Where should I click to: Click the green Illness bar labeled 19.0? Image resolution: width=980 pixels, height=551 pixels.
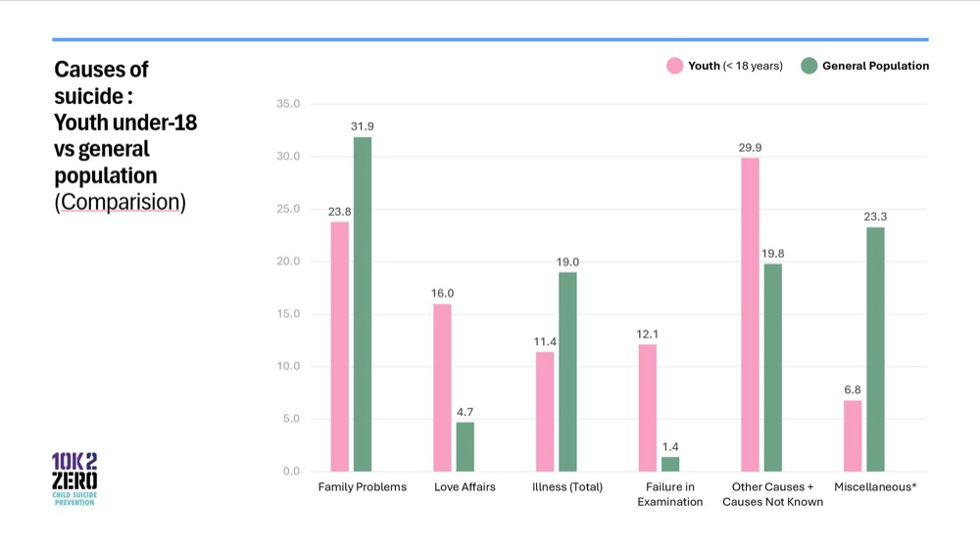567,372
